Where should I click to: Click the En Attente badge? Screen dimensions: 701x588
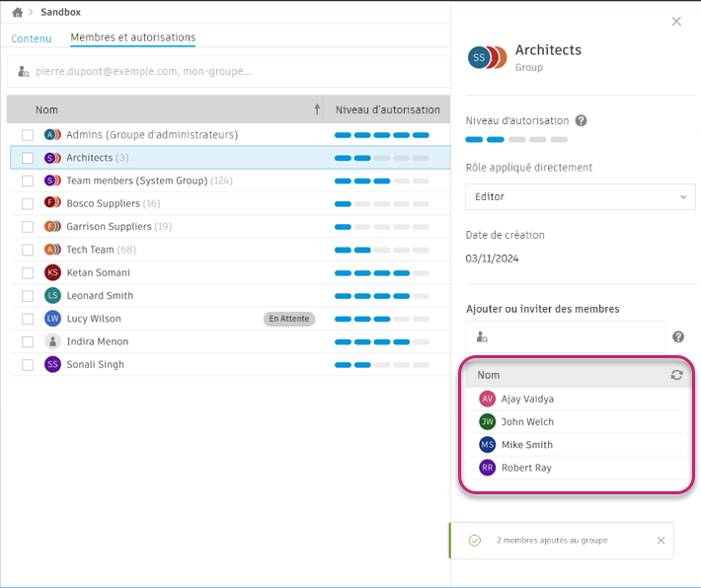[289, 319]
